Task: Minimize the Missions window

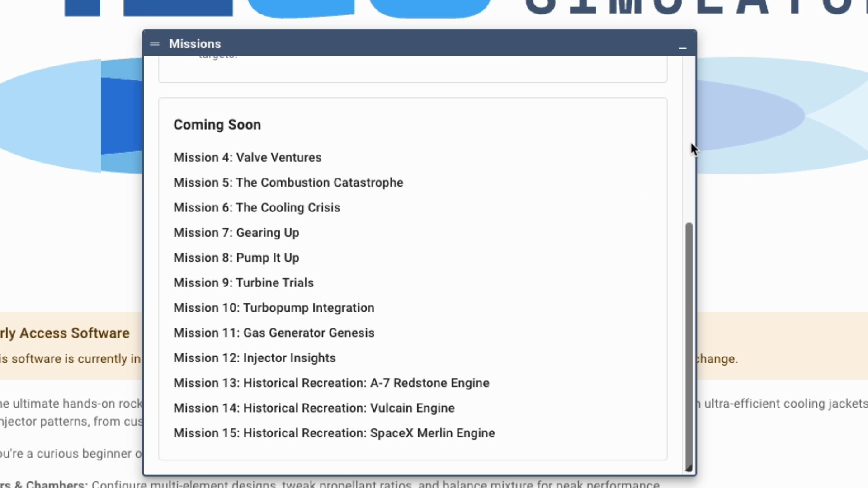Action: [683, 49]
